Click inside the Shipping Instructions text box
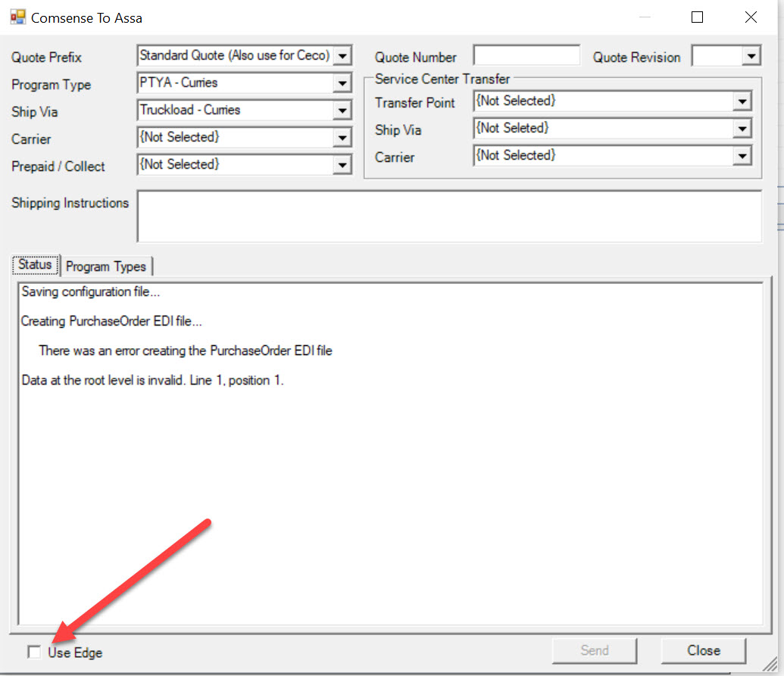This screenshot has width=784, height=676. point(449,217)
